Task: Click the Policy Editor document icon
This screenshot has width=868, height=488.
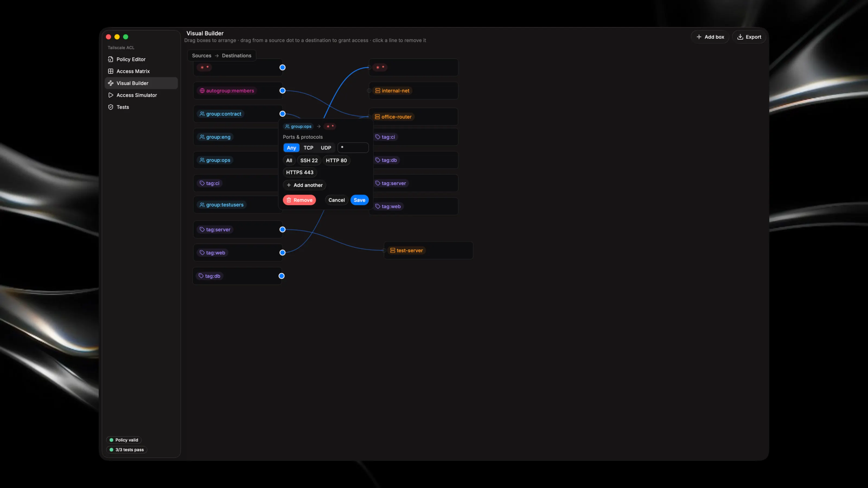Action: click(110, 59)
